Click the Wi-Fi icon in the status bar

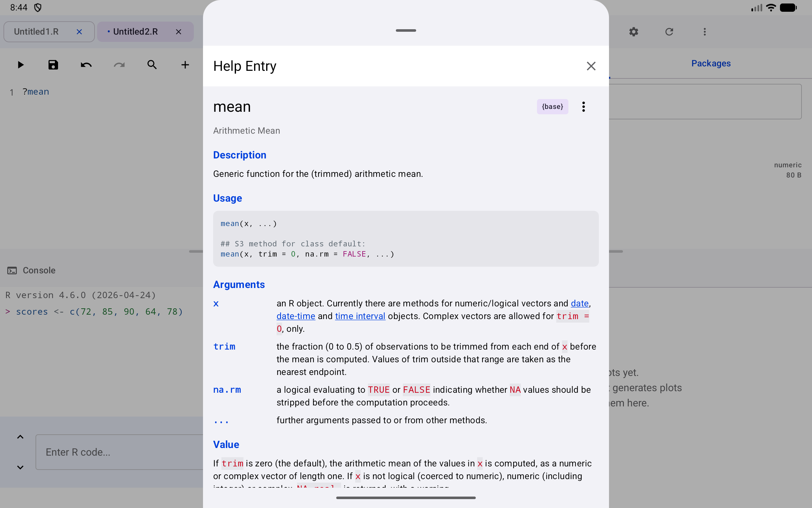[771, 7]
